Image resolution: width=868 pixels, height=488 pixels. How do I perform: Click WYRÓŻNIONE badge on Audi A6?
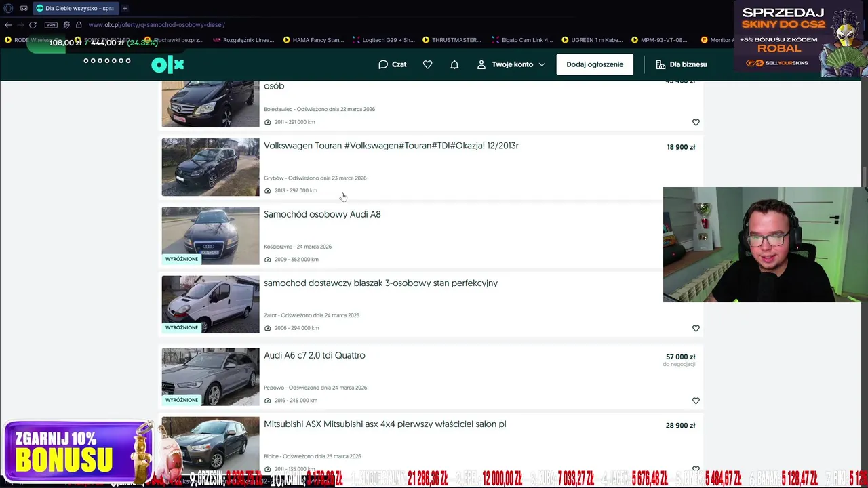point(182,400)
